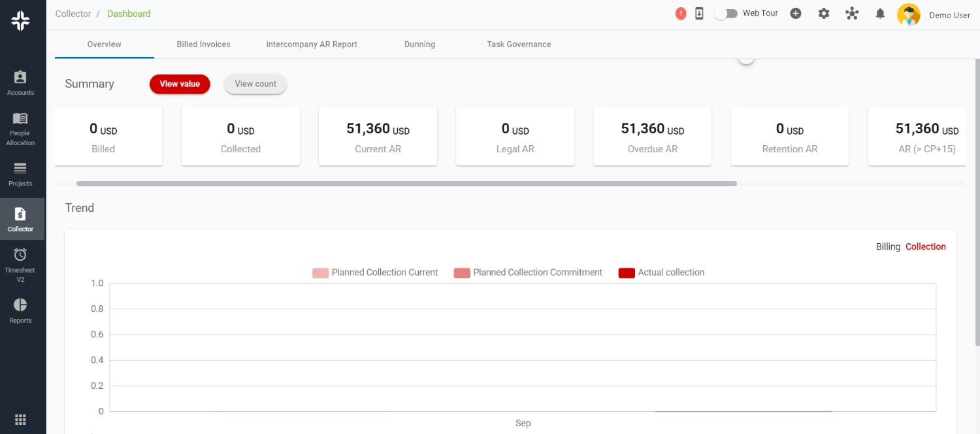
Task: Toggle Planned Collection Current legend
Action: [x=375, y=273]
